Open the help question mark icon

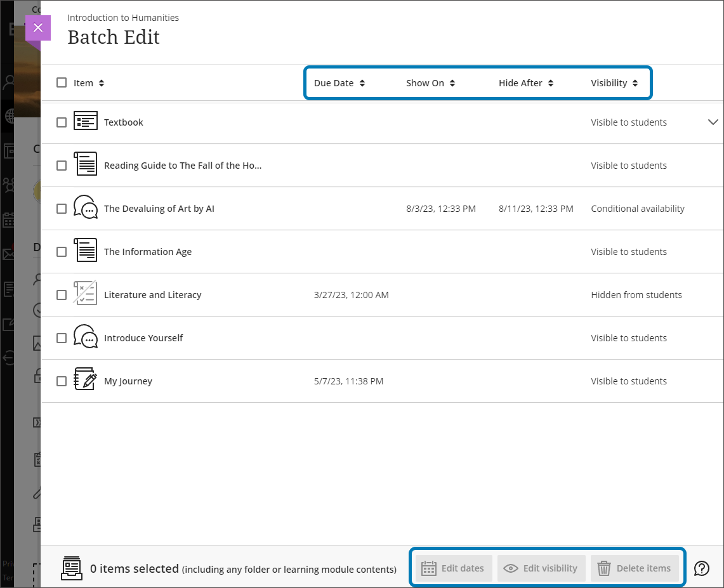pyautogui.click(x=702, y=568)
